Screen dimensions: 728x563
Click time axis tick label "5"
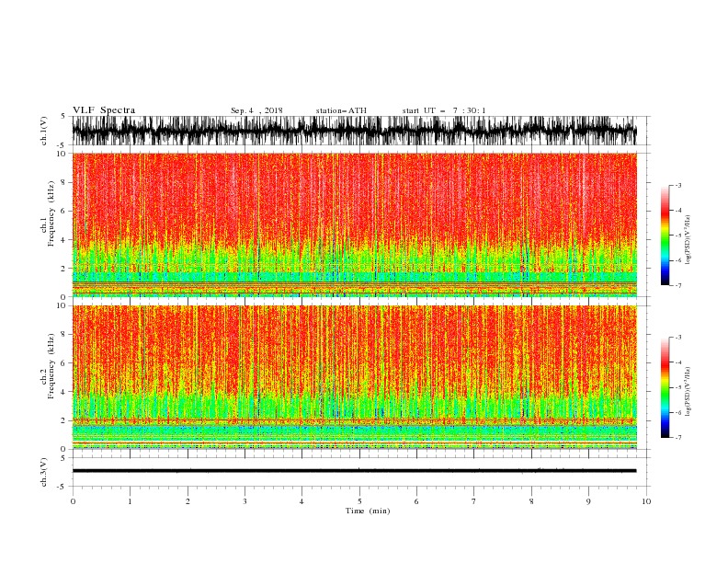359,501
